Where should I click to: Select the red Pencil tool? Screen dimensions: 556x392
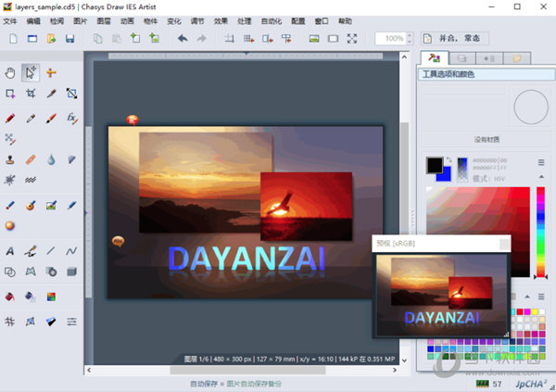[10, 118]
